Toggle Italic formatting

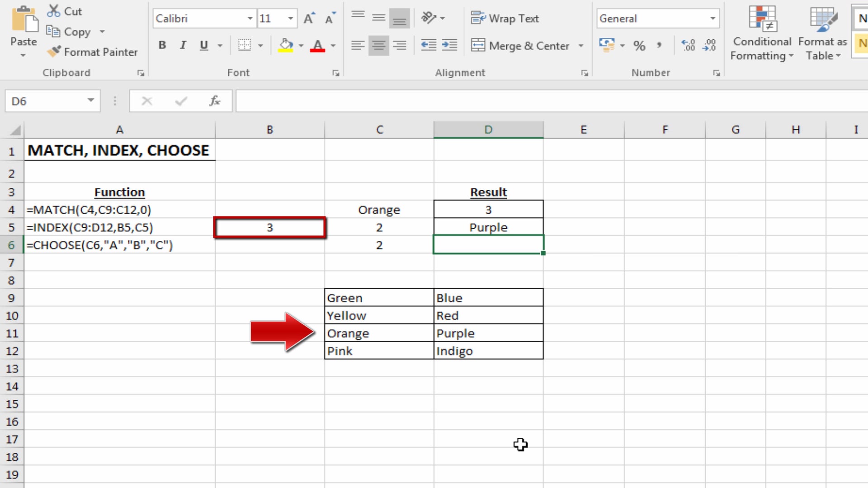pyautogui.click(x=183, y=45)
